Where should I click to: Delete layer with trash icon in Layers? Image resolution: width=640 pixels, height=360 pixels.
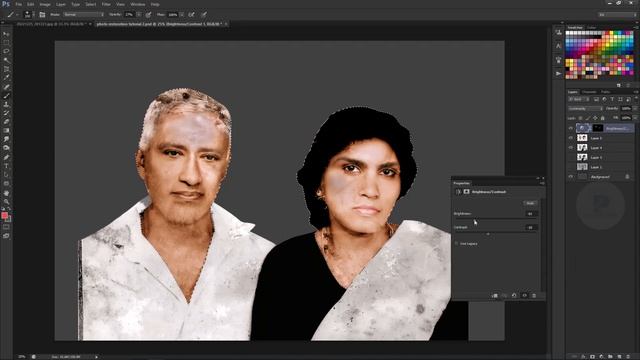point(629,356)
